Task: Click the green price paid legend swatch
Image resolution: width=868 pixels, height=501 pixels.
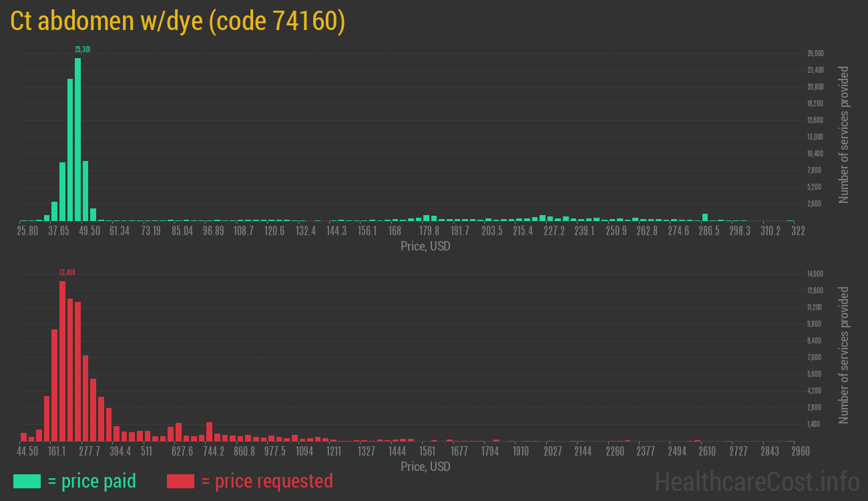Action: (x=27, y=481)
